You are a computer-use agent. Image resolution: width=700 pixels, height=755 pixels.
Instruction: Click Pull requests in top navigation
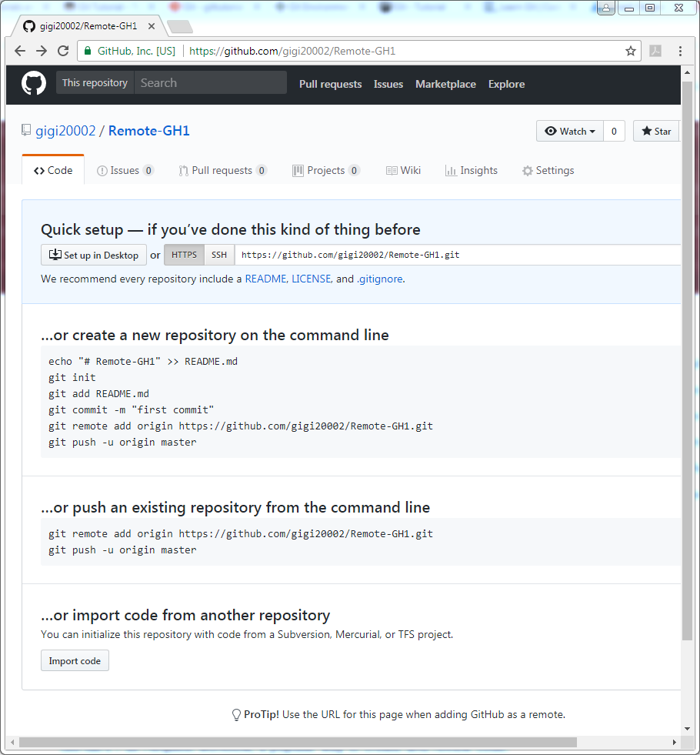click(331, 84)
